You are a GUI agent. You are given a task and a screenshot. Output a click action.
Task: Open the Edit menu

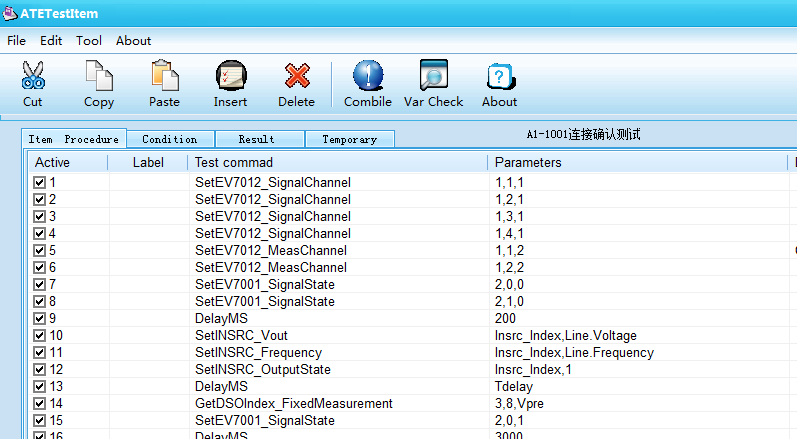coord(51,41)
